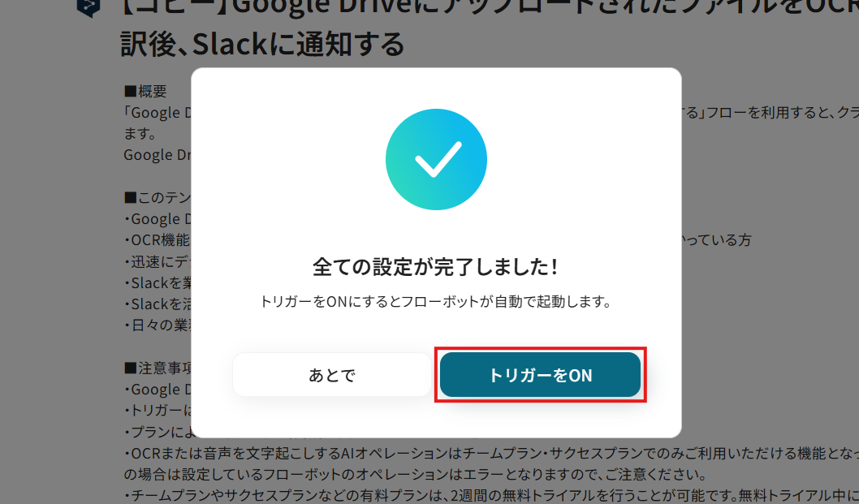This screenshot has height=504, width=859.
Task: Click the line starting の場合は設定しているフローボット
Action: (x=415, y=474)
